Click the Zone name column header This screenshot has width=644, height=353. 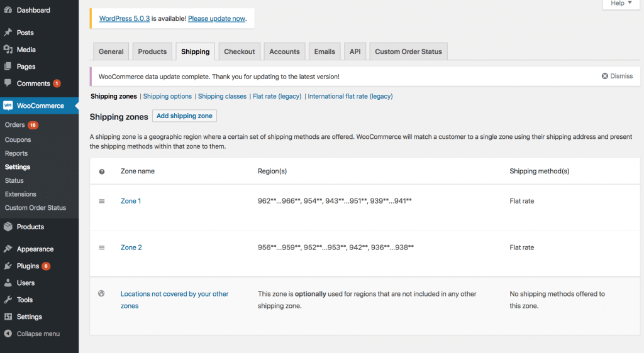click(138, 171)
